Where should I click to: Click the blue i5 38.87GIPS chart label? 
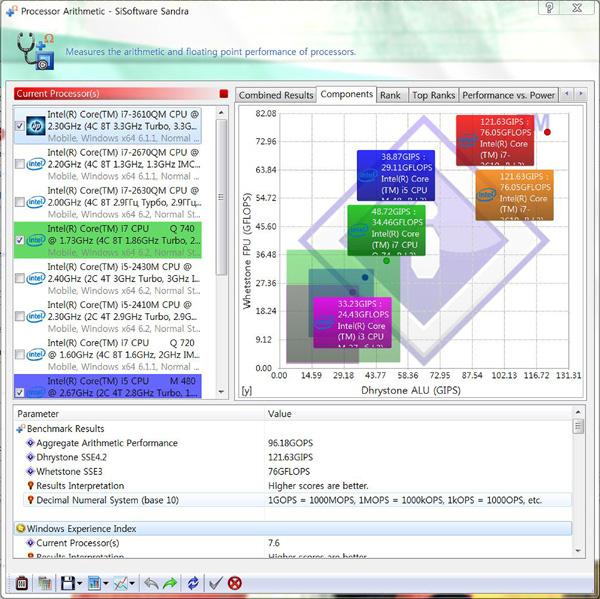(x=396, y=175)
